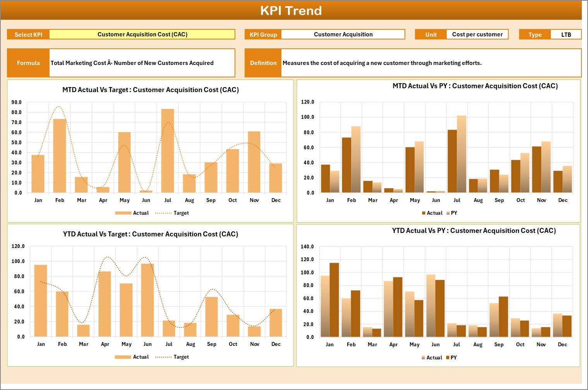
Task: Click the Formula text cell
Action: pyautogui.click(x=142, y=63)
